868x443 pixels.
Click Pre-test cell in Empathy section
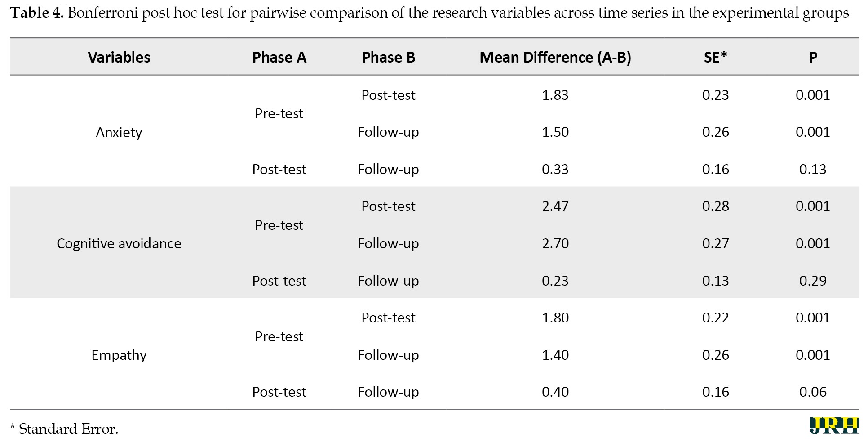pyautogui.click(x=279, y=336)
